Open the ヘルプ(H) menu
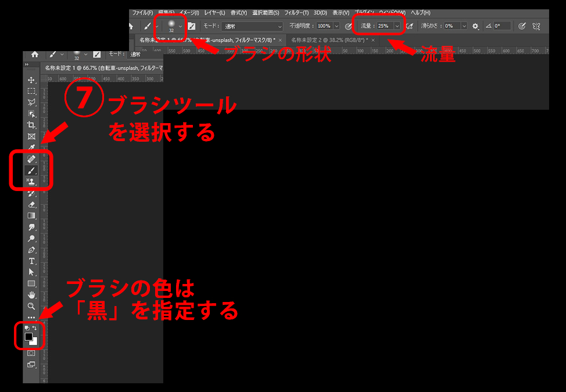 421,13
